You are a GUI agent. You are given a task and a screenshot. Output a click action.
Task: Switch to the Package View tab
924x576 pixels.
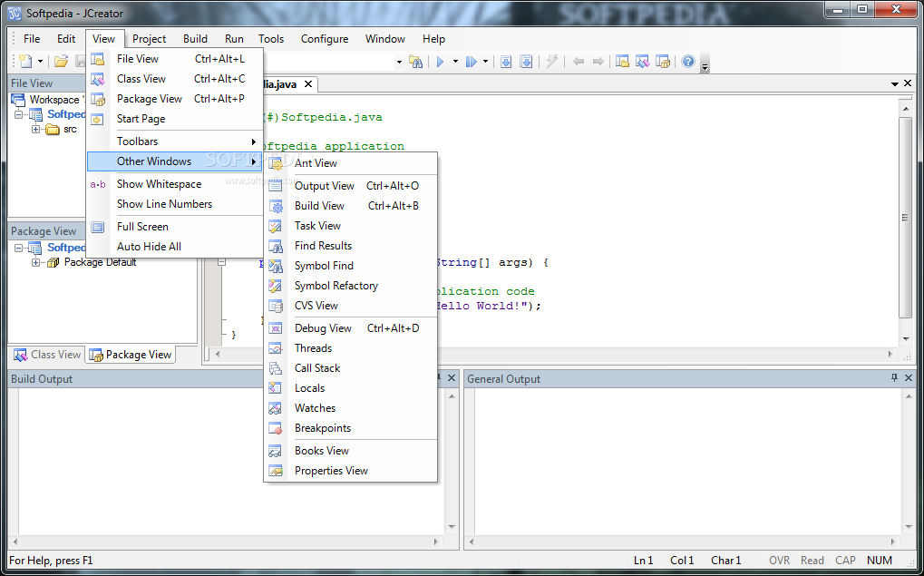[x=131, y=355]
